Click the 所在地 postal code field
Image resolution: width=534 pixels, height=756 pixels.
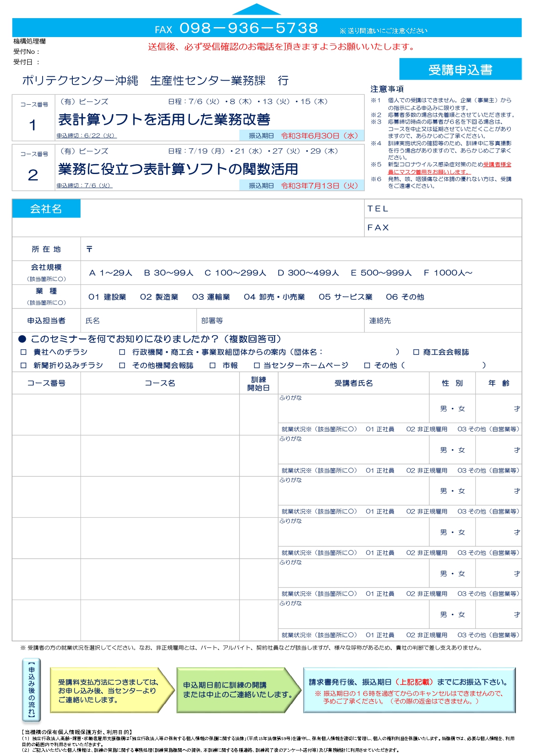301,249
